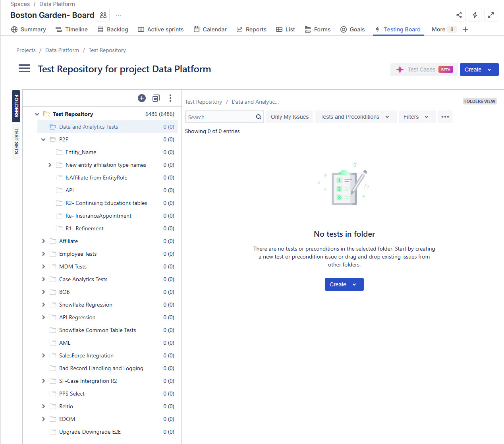Screen dimensions: 504x444
Task: Click the Search input field
Action: (220, 117)
